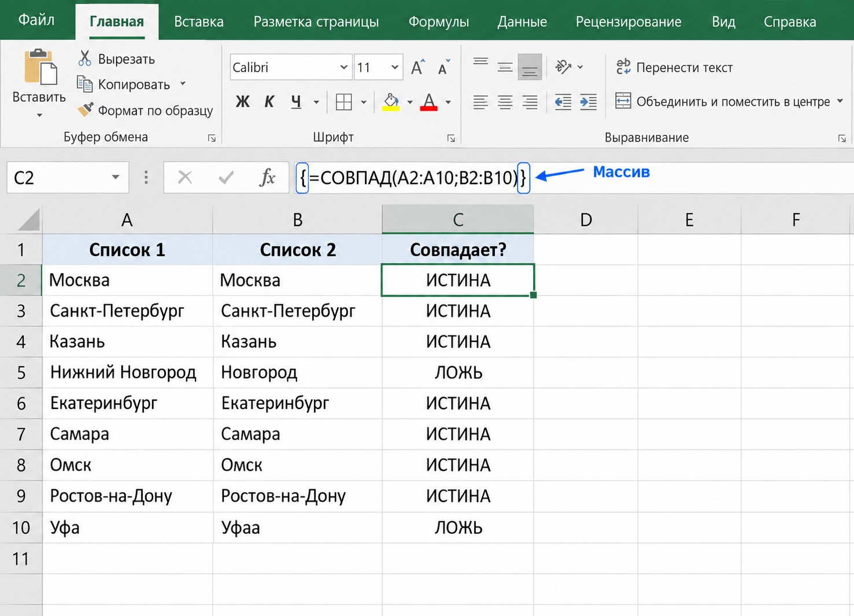Open font color dropdown arrow
This screenshot has height=616, width=854.
[448, 102]
